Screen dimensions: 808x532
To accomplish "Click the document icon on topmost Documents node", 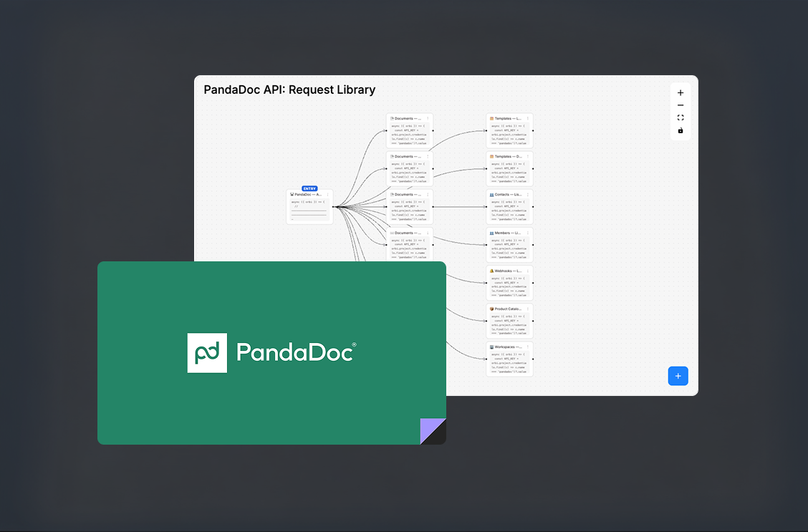I will tap(392, 118).
